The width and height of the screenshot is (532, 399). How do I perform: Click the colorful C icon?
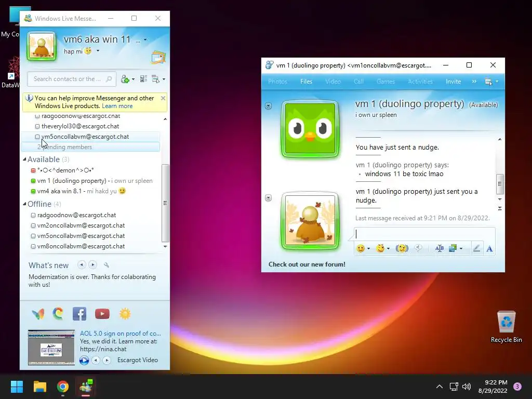point(58,313)
